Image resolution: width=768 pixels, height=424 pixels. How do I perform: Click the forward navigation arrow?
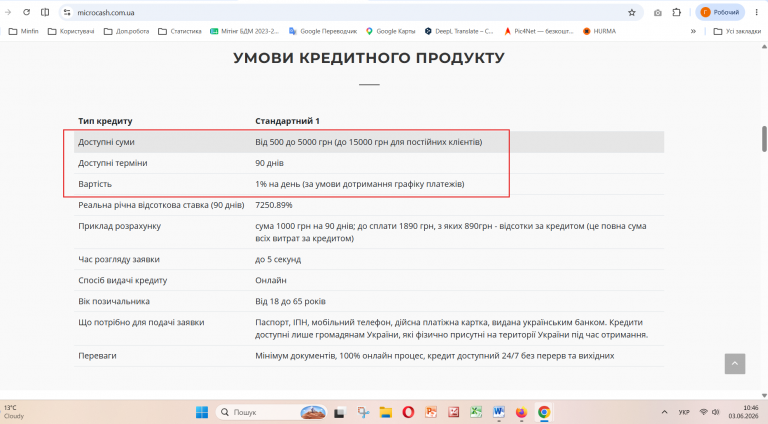[x=8, y=12]
